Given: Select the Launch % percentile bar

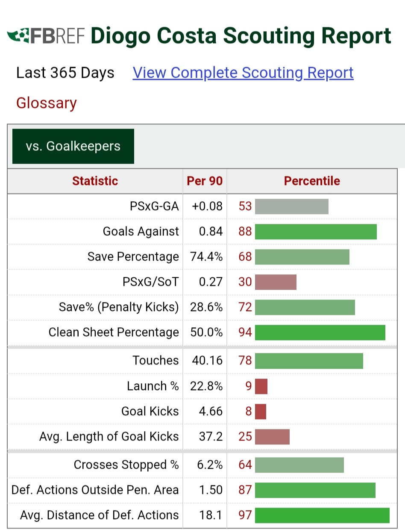Looking at the screenshot, I should (x=261, y=386).
